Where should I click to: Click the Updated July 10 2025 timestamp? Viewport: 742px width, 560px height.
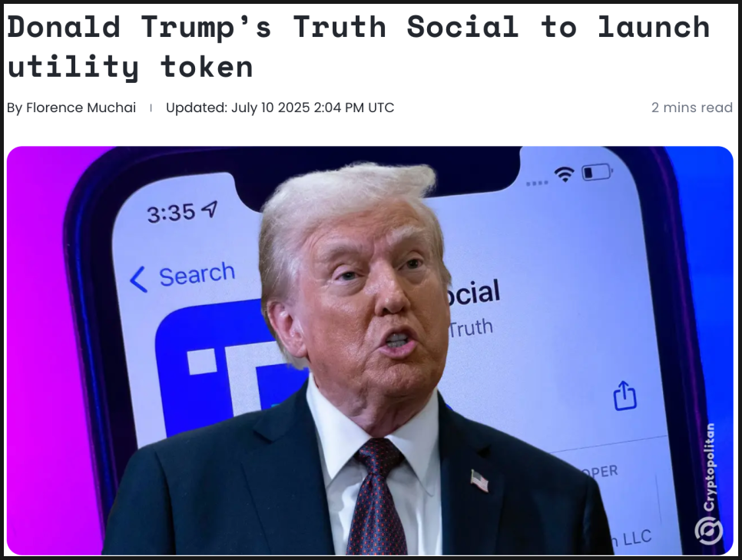pos(280,108)
